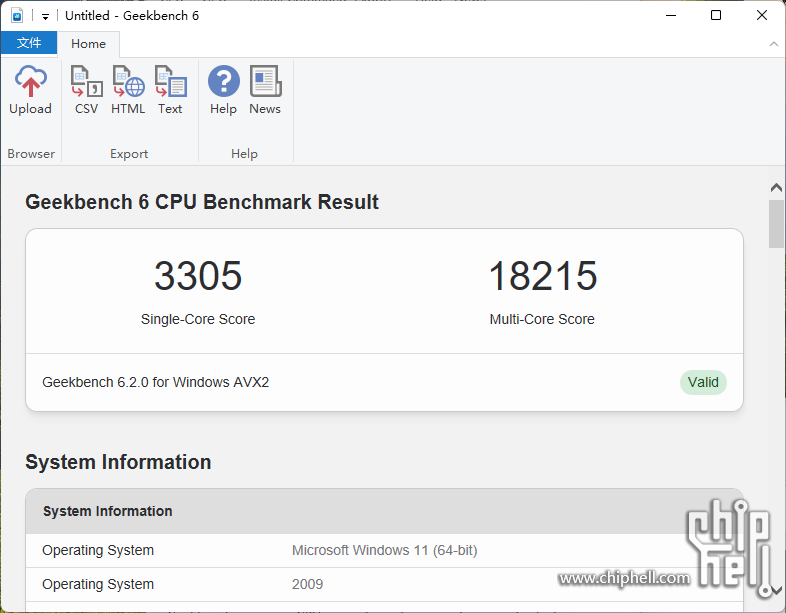Open the quick access toolbar dropdown arrow

click(x=45, y=17)
